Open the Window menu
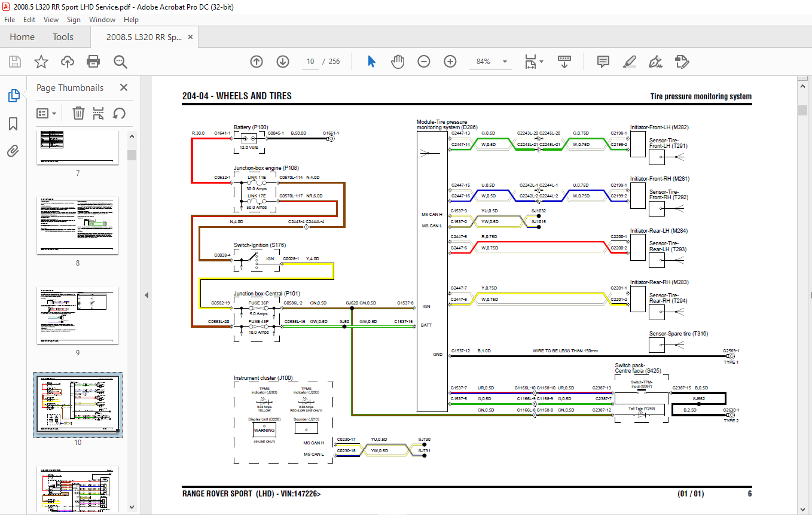Screen dimensions: 812x515 (102, 20)
